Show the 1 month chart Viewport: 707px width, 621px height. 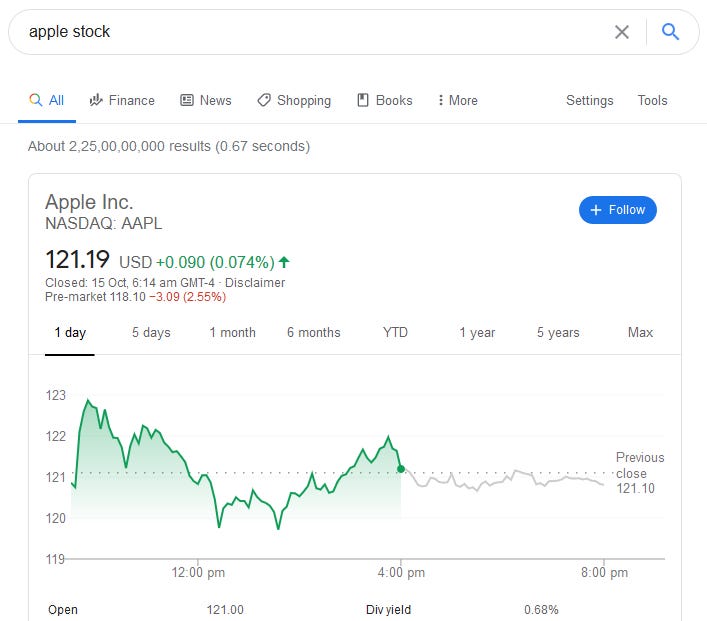(x=232, y=333)
